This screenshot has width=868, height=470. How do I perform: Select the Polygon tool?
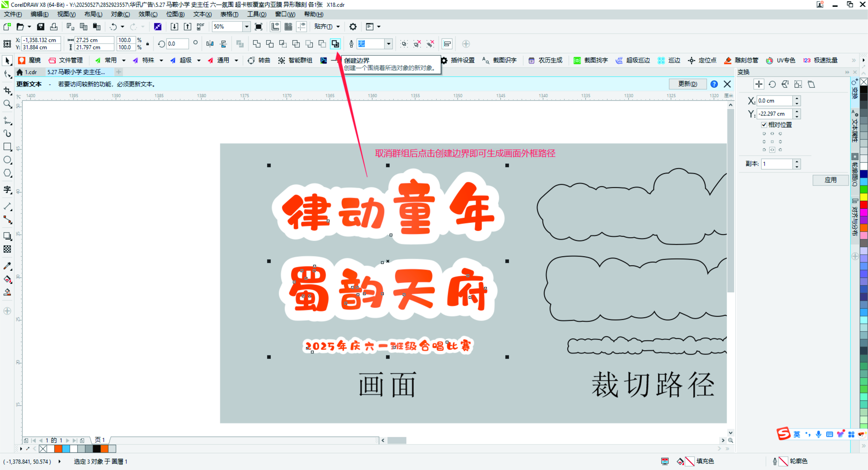pyautogui.click(x=7, y=173)
